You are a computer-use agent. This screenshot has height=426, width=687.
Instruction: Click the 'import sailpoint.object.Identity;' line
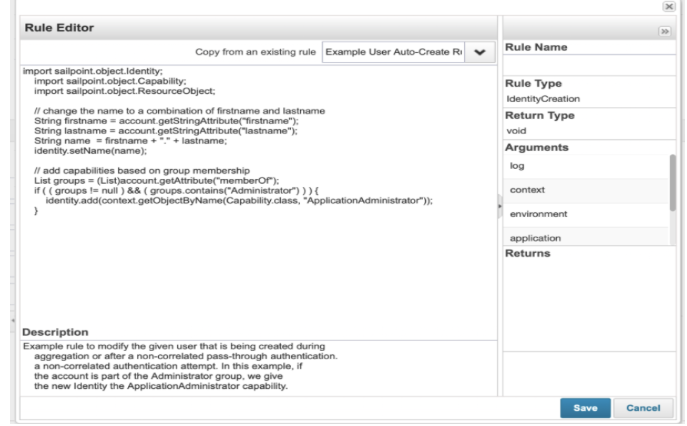[x=92, y=71]
